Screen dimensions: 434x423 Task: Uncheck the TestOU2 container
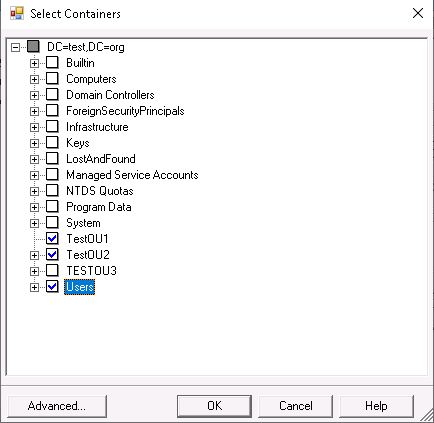pyautogui.click(x=52, y=255)
